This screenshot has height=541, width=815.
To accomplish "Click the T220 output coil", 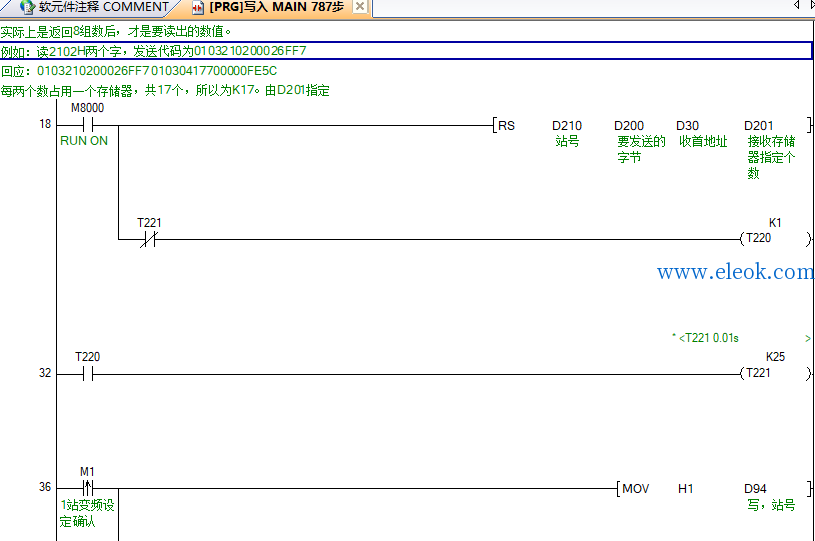I will pyautogui.click(x=774, y=239).
